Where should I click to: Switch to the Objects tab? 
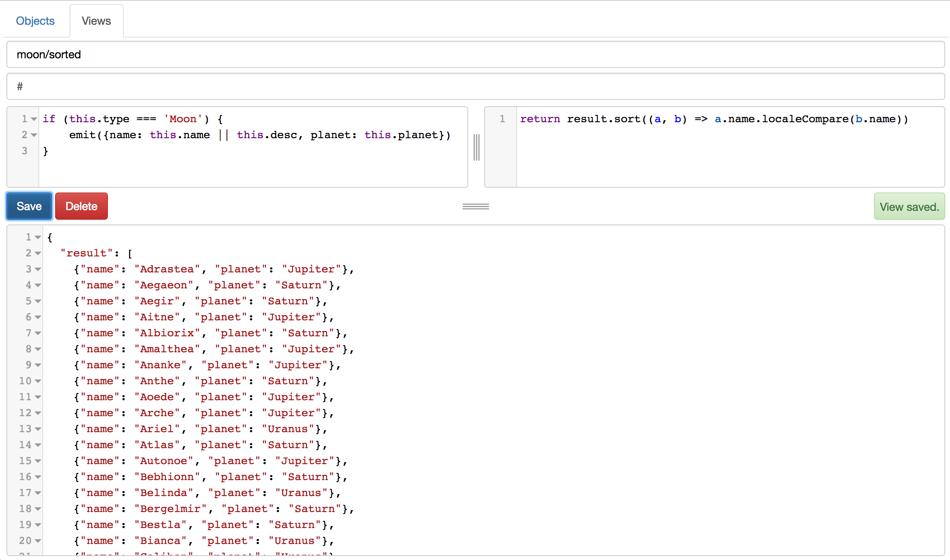point(35,21)
